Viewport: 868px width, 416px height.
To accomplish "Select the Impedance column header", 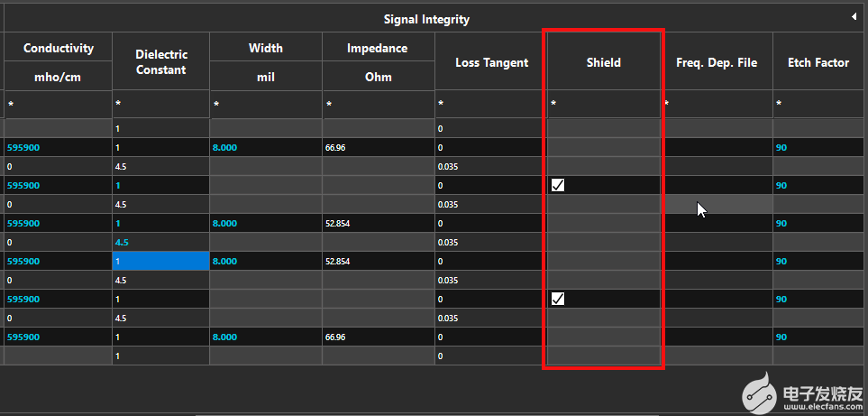I will tap(378, 48).
